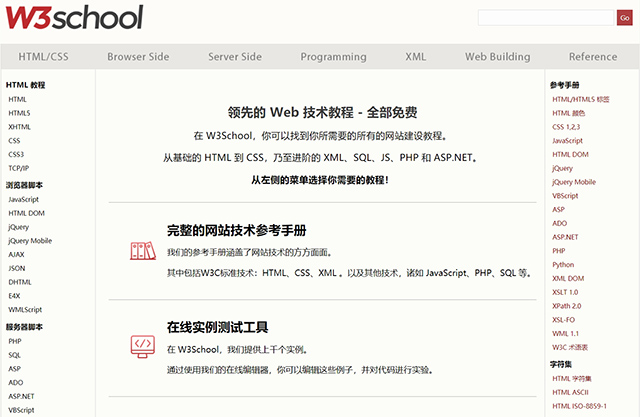Screen dimensions: 640x417
Task: Open the HTML ISO-8859-1 link
Action: 579,406
